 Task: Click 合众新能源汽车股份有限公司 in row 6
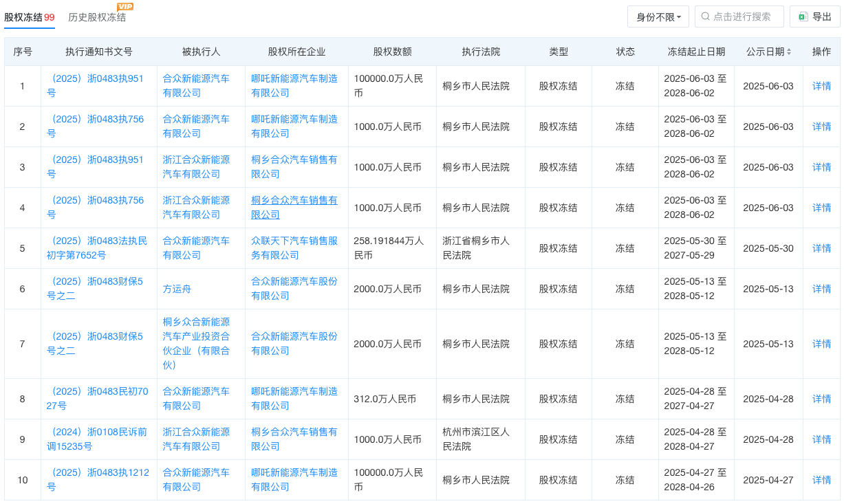click(x=294, y=289)
